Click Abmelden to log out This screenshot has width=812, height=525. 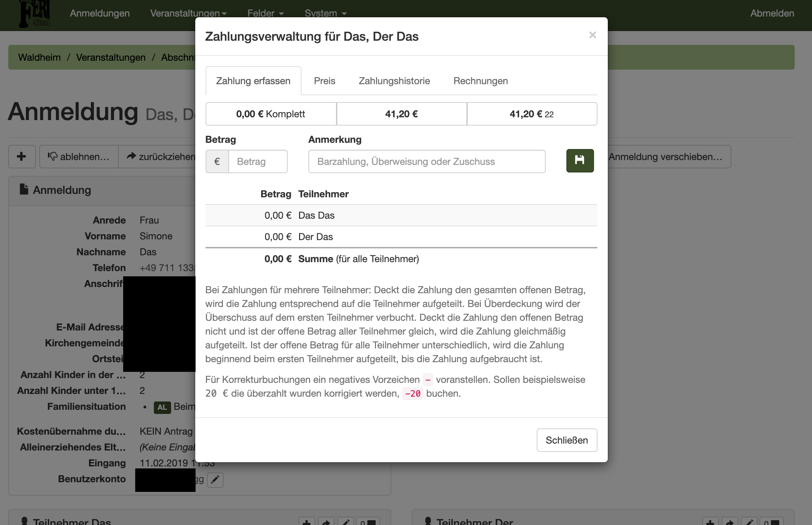pyautogui.click(x=772, y=13)
